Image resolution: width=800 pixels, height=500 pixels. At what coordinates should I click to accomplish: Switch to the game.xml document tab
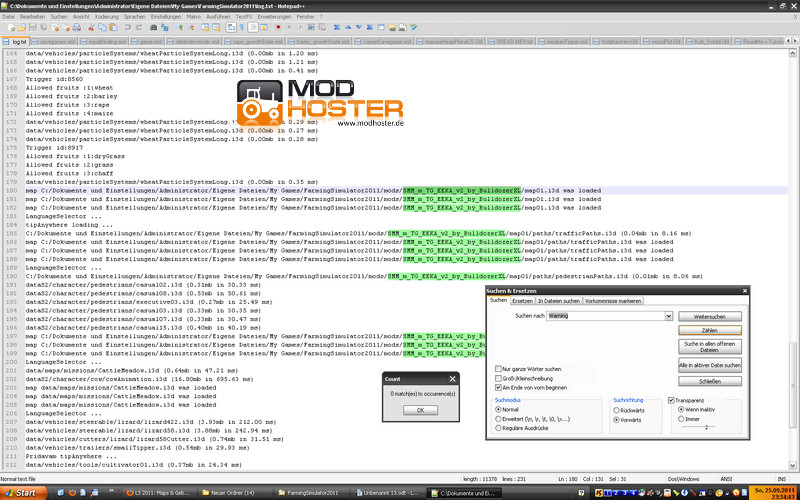click(x=147, y=41)
